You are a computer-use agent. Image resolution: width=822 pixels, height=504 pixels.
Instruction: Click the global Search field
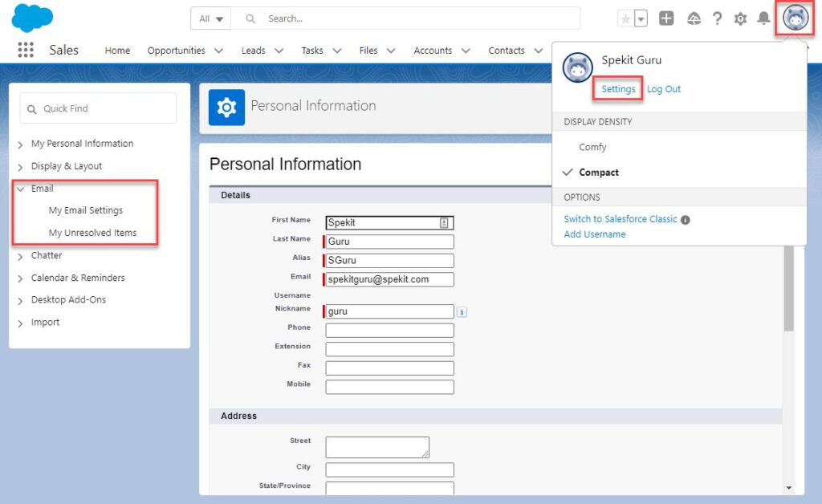(x=405, y=18)
